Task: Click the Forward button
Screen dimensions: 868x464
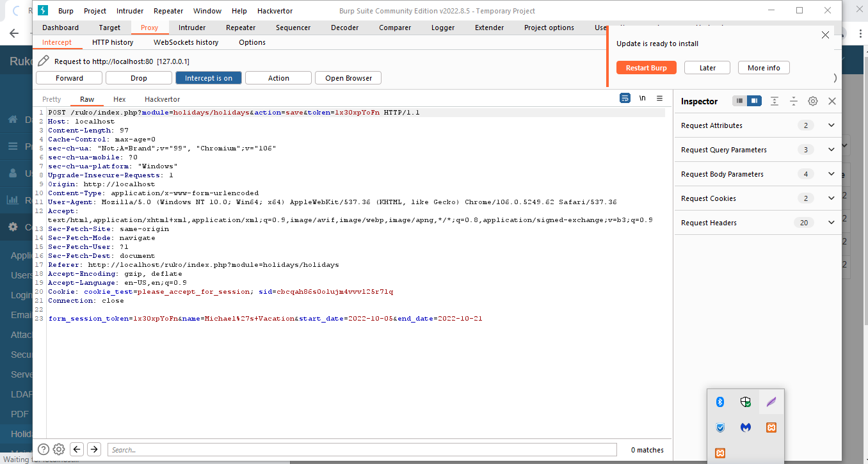Action: 68,77
